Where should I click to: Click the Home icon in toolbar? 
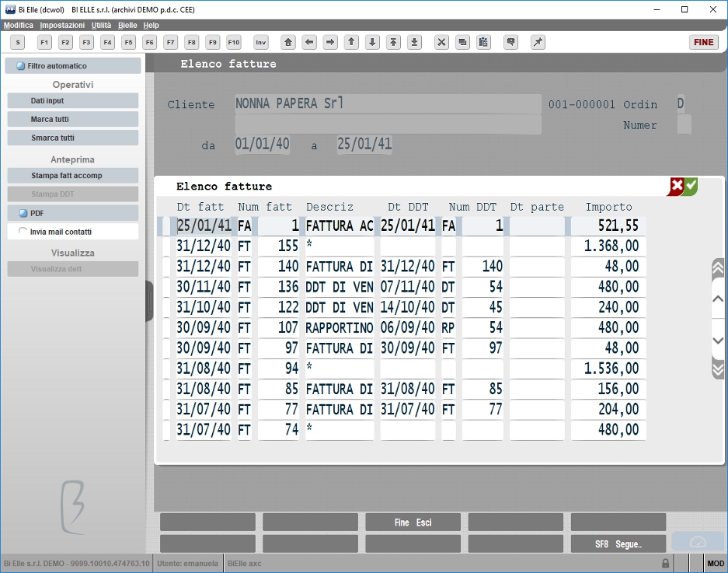point(288,42)
